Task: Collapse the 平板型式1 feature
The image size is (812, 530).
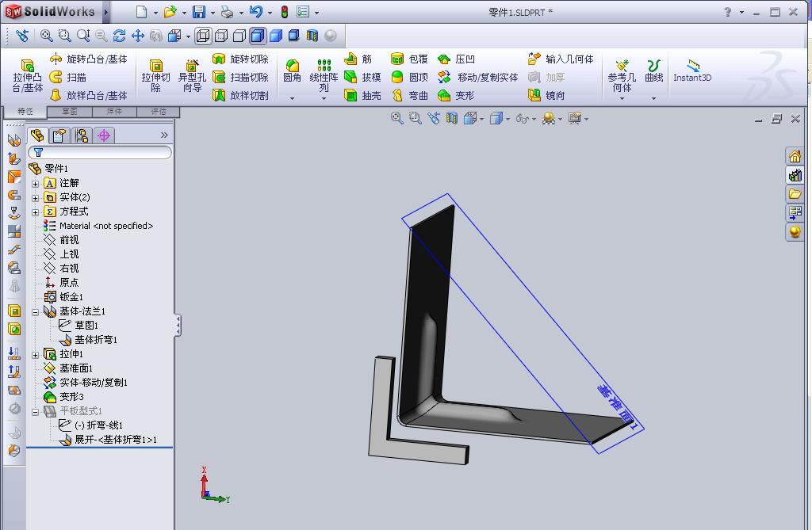Action: (35, 412)
